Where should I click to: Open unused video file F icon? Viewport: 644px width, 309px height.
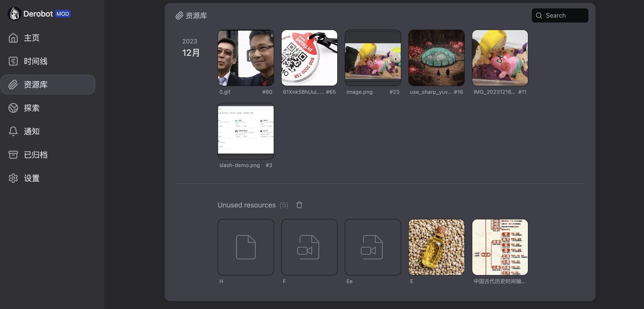tap(309, 247)
